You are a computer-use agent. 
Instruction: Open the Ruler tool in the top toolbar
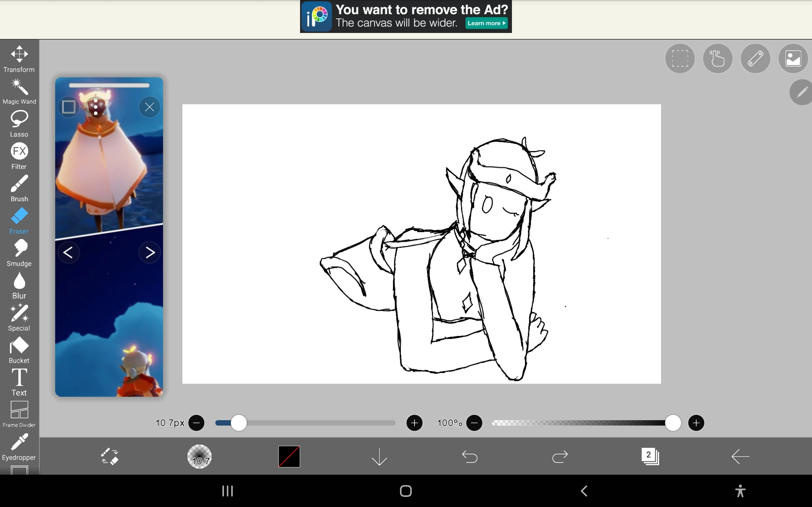tap(755, 58)
